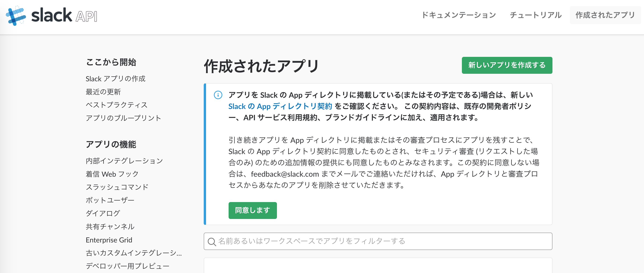The width and height of the screenshot is (644, 273).
Task: Open チュートリアル in top navigation
Action: point(536,15)
